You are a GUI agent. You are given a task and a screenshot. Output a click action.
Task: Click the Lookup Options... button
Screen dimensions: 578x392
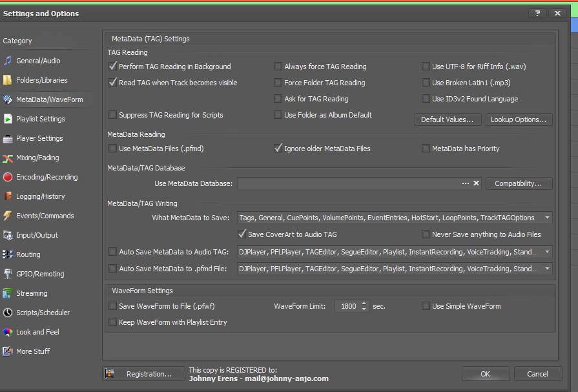519,119
